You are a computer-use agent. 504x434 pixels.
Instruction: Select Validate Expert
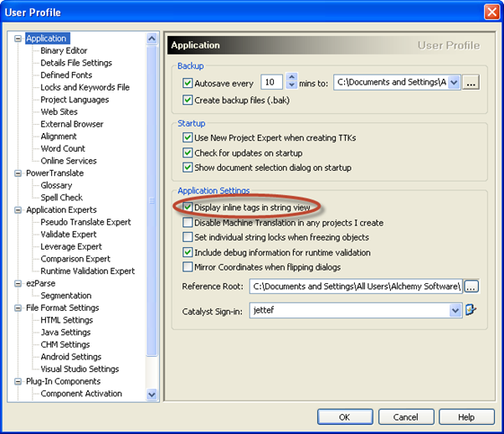[69, 235]
